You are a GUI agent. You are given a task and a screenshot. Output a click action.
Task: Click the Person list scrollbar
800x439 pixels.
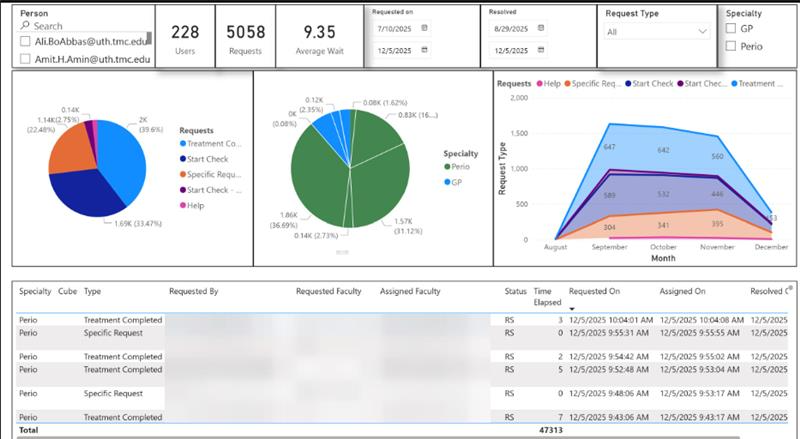point(149,39)
